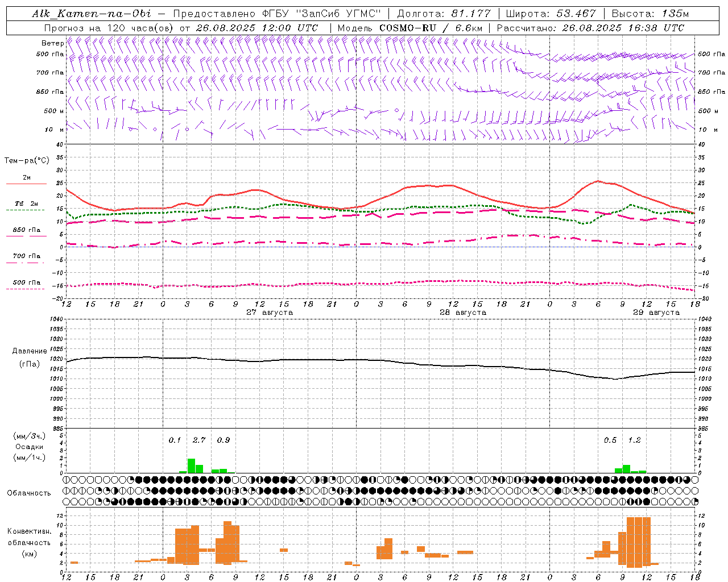Select the Давление pressure panel label

coord(30,351)
